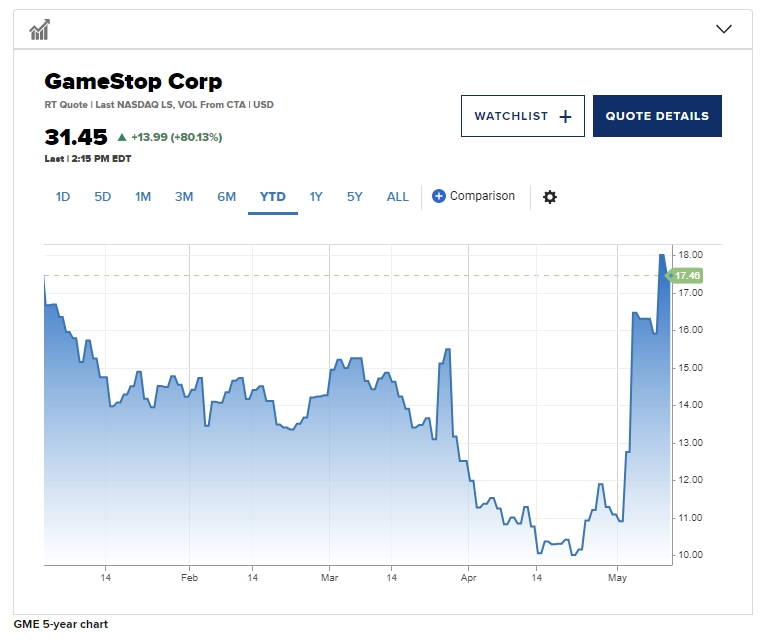Show ALL historical price data
This screenshot has height=640, width=762.
point(398,197)
